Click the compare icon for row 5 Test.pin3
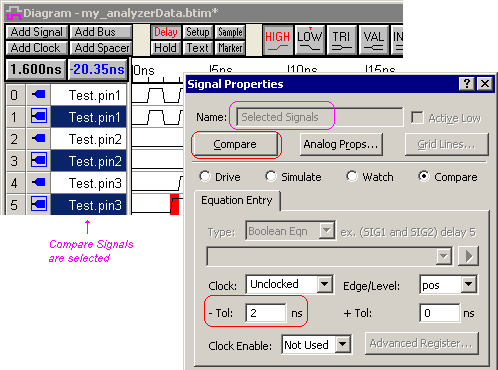 click(x=39, y=204)
